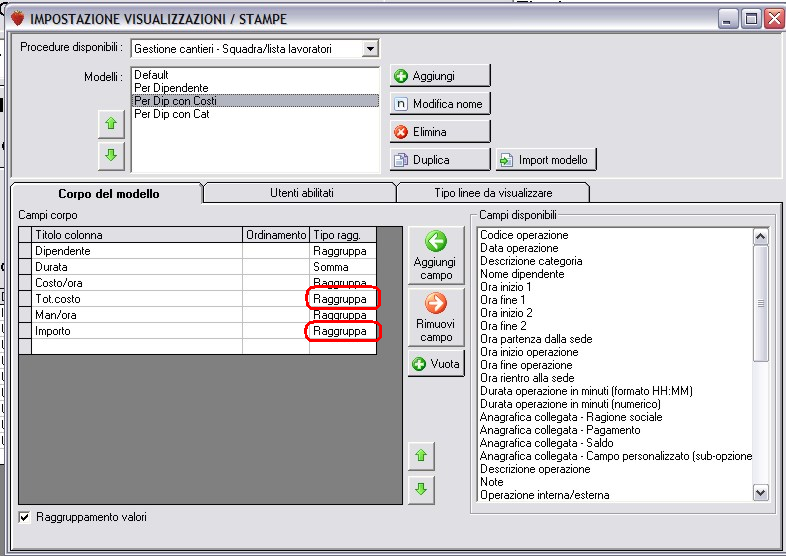Click the Elimina button with red icon
Screen dimensions: 786x556
440,132
